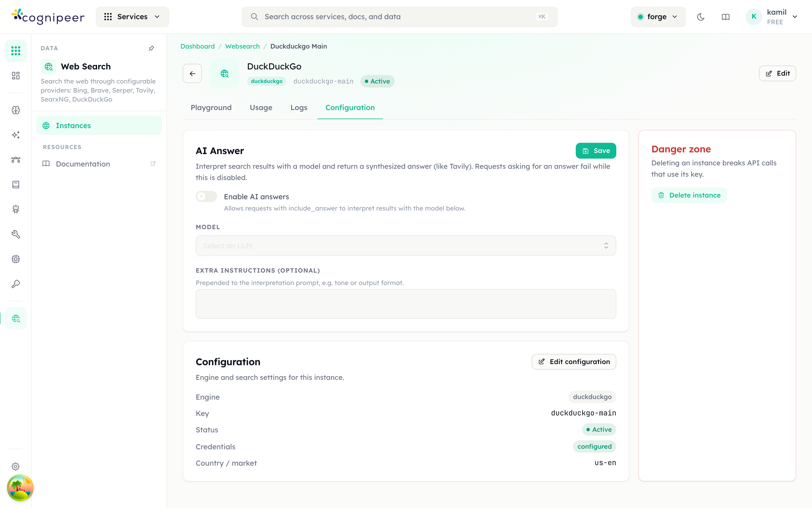This screenshot has width=812, height=508.
Task: Click the ⌘K shortcut hint in search
Action: point(542,17)
